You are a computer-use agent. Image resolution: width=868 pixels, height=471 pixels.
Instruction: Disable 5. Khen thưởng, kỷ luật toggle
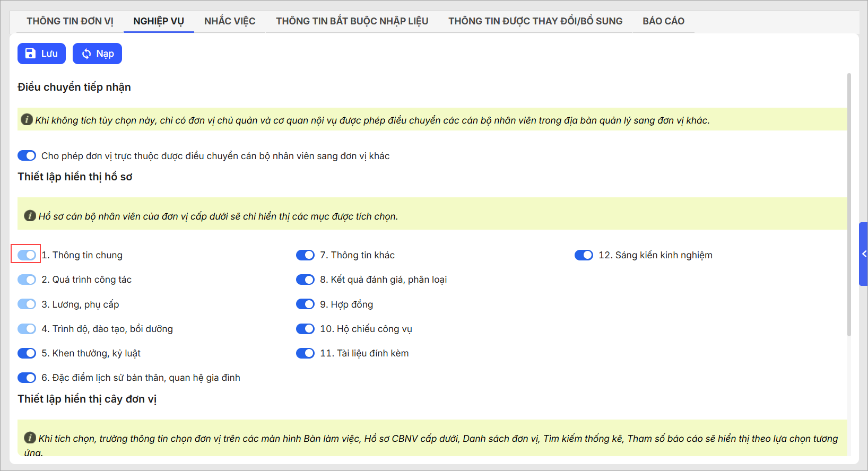click(x=27, y=353)
